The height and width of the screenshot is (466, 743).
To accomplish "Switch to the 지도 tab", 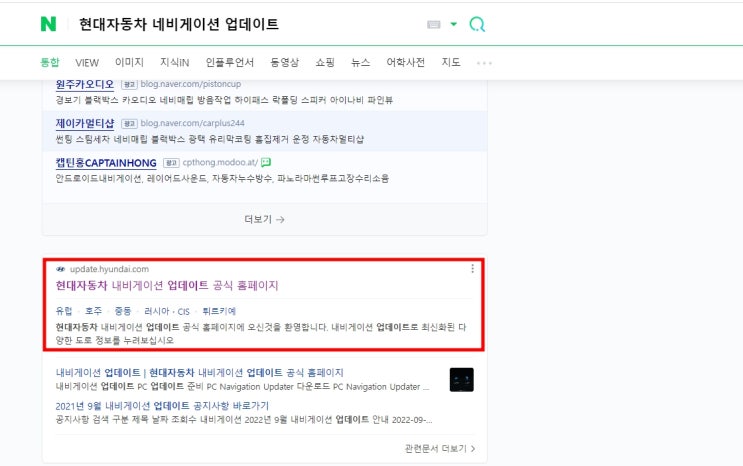I will point(451,62).
